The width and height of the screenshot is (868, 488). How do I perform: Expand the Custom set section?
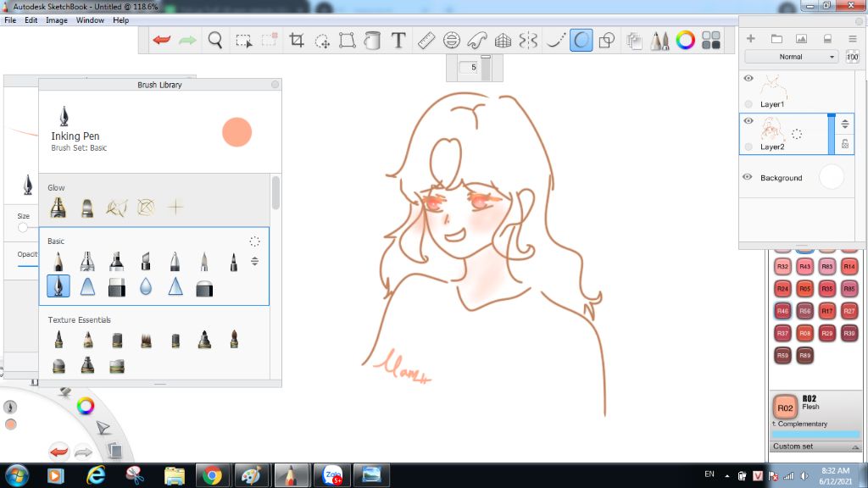[x=815, y=446]
